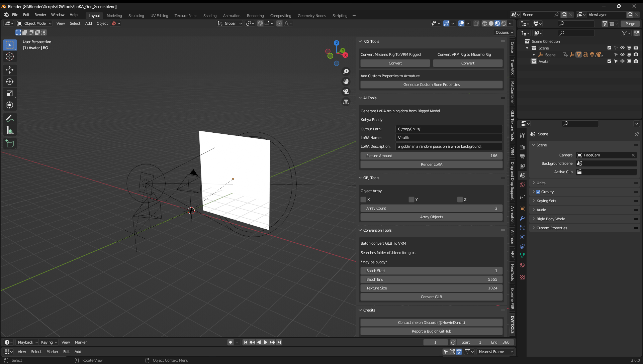Open the Object Mode dropdown

[34, 23]
